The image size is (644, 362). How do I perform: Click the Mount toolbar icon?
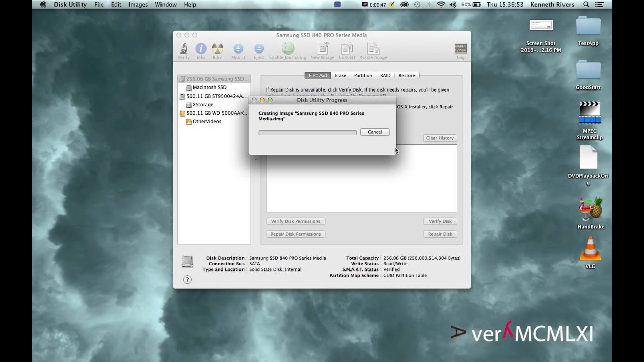[x=238, y=51]
